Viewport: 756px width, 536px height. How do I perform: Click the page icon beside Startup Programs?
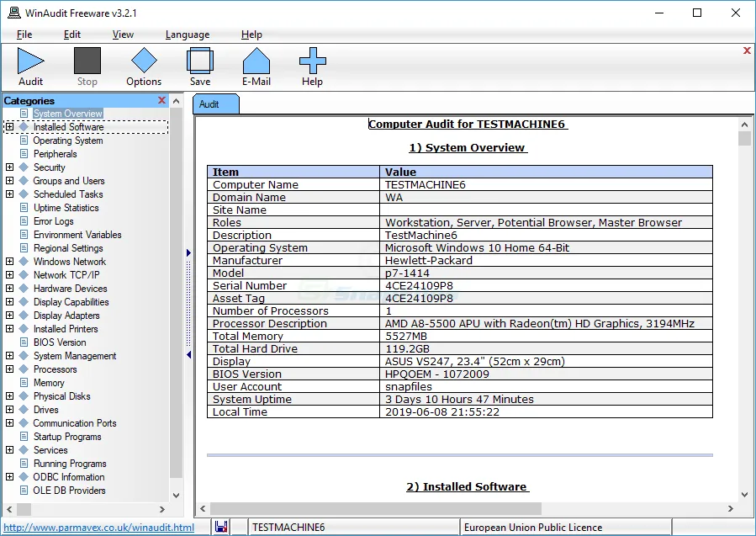point(24,437)
